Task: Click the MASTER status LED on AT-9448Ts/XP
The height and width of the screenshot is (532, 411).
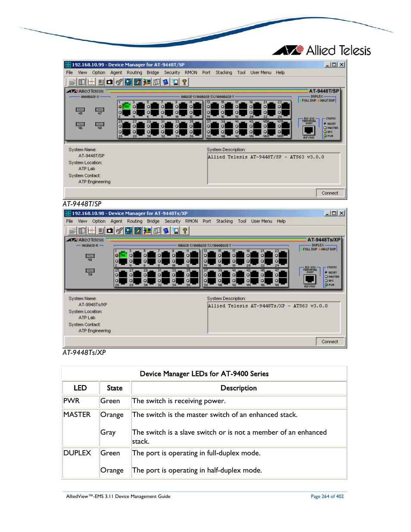Action: 326,277
